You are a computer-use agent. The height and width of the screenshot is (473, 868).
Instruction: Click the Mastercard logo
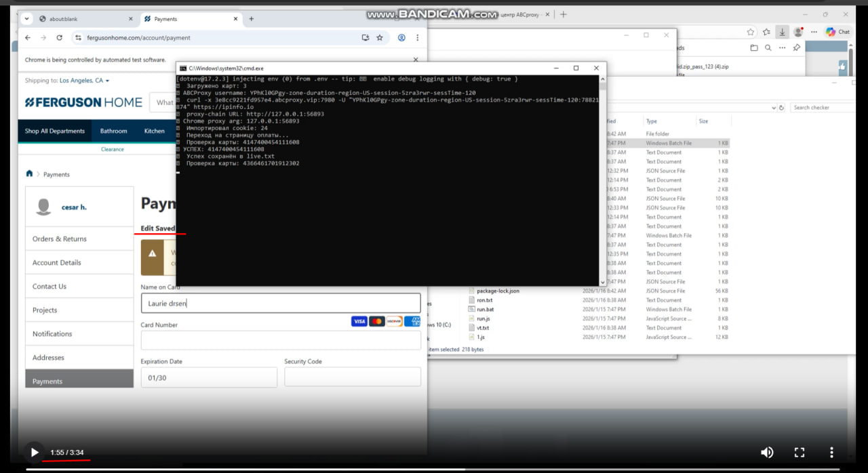coord(377,321)
